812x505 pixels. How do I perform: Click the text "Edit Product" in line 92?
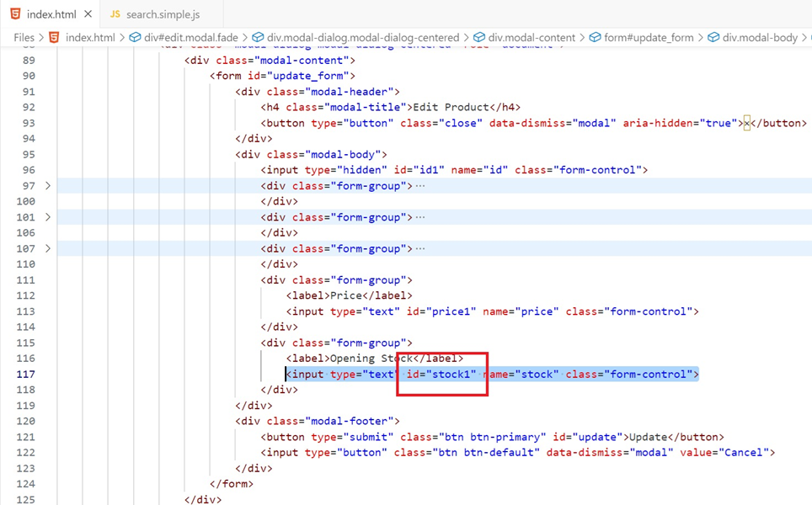[451, 107]
